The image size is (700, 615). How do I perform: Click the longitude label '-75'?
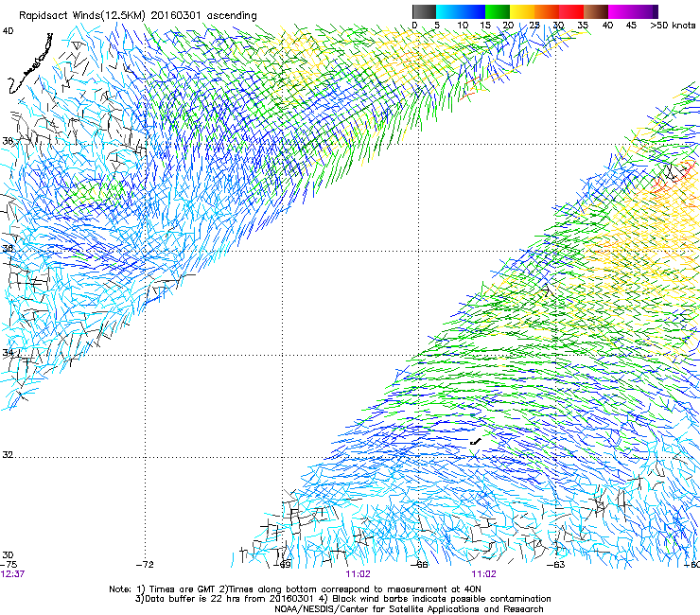pos(9,565)
